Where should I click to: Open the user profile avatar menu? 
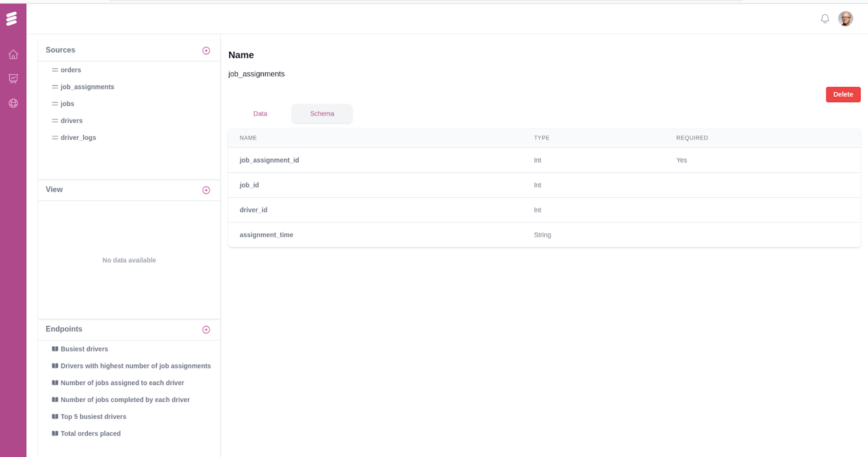tap(846, 19)
